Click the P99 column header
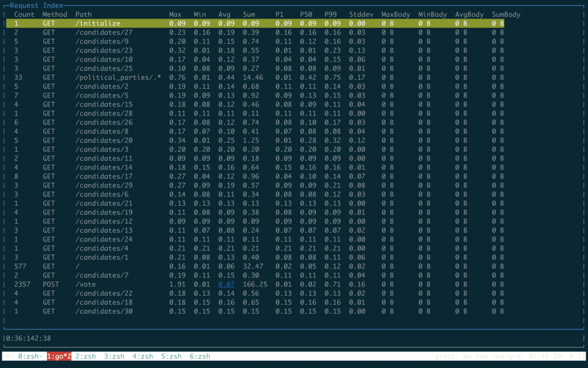The height and width of the screenshot is (368, 588). pyautogui.click(x=331, y=14)
